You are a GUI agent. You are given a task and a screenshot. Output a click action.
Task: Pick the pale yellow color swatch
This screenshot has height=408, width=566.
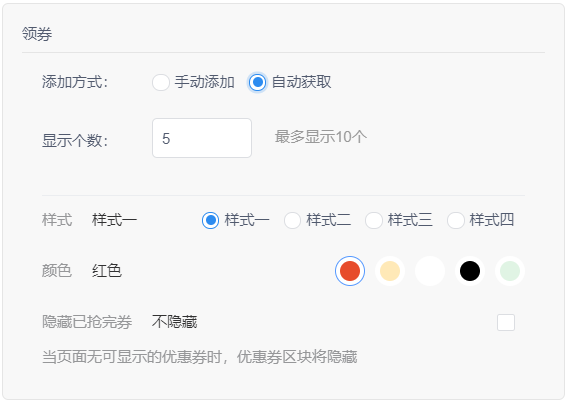(390, 271)
